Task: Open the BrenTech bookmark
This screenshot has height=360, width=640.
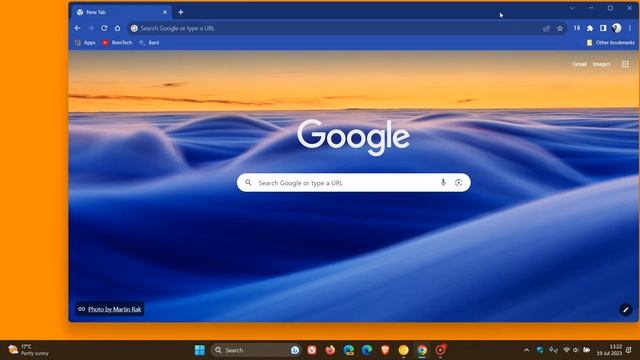Action: coord(118,42)
